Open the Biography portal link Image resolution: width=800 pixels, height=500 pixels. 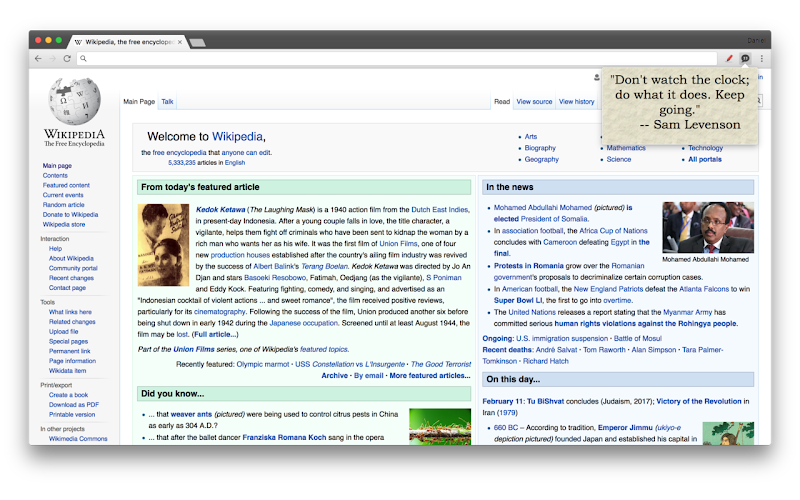pyautogui.click(x=540, y=148)
